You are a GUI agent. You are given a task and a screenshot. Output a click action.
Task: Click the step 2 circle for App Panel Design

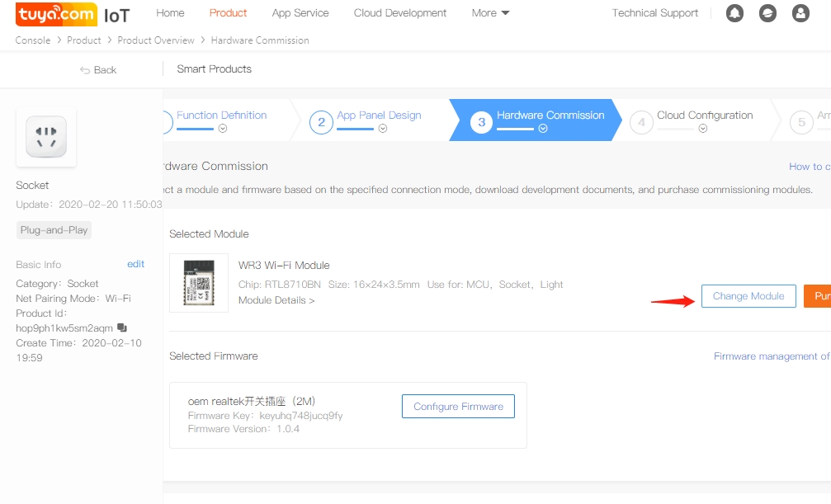click(x=321, y=123)
